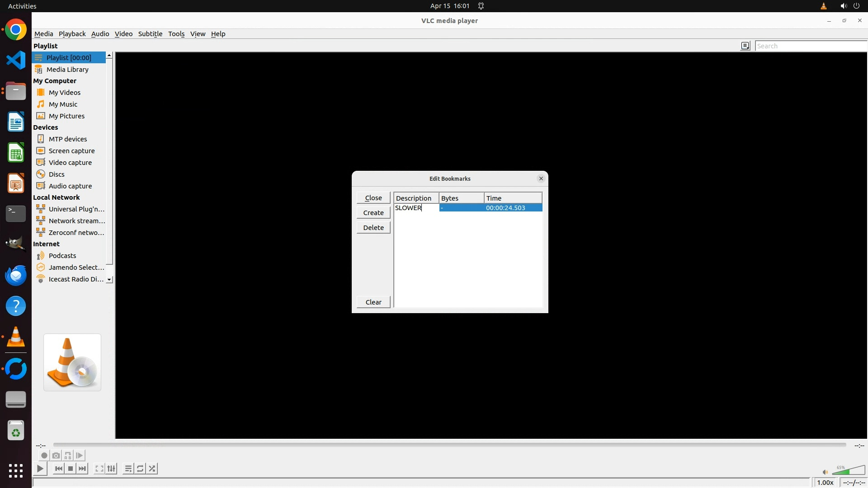Open the Playback menu
The height and width of the screenshot is (488, 868).
point(72,34)
